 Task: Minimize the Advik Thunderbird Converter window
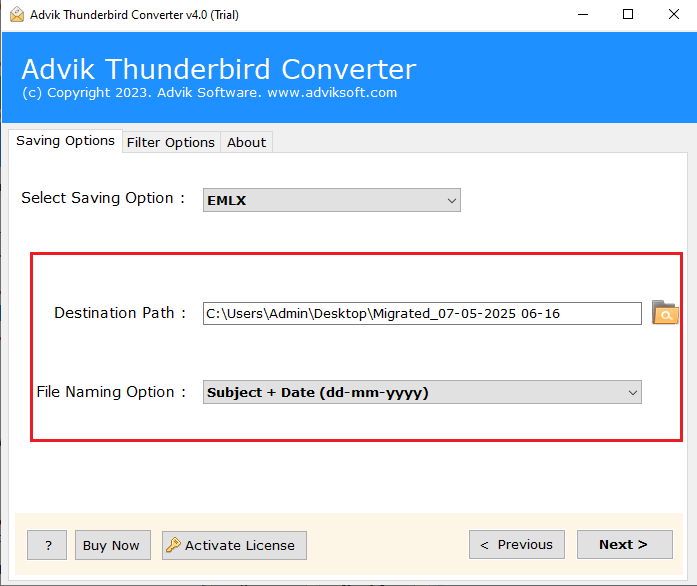tap(583, 15)
